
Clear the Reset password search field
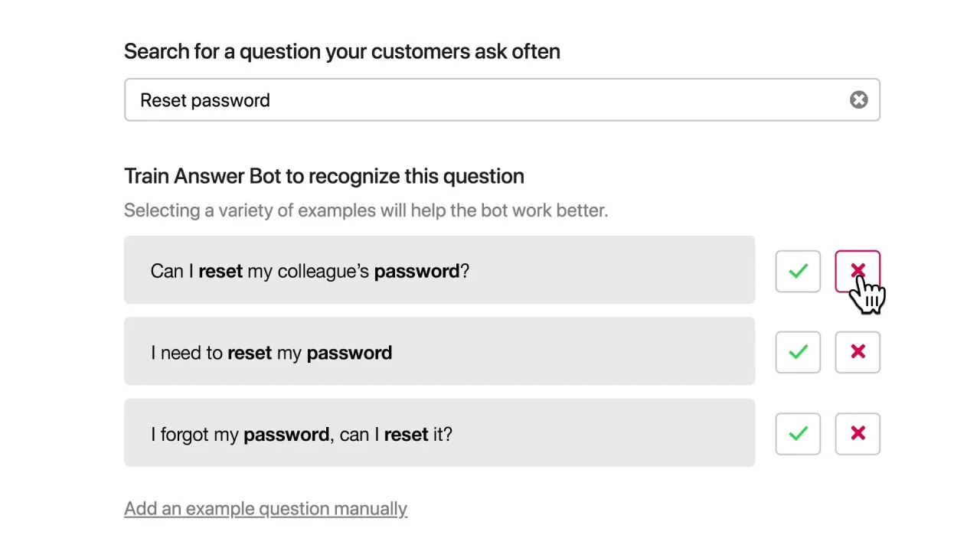coord(858,100)
